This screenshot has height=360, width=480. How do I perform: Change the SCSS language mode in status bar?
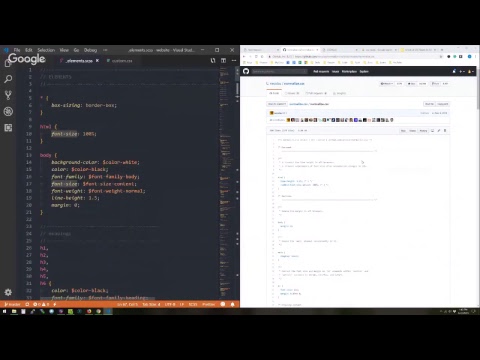[x=193, y=304]
